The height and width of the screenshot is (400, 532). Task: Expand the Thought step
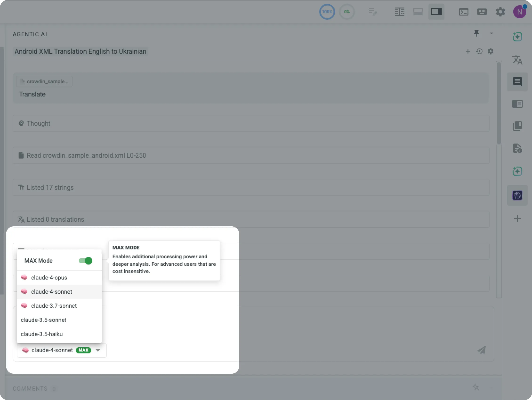38,123
